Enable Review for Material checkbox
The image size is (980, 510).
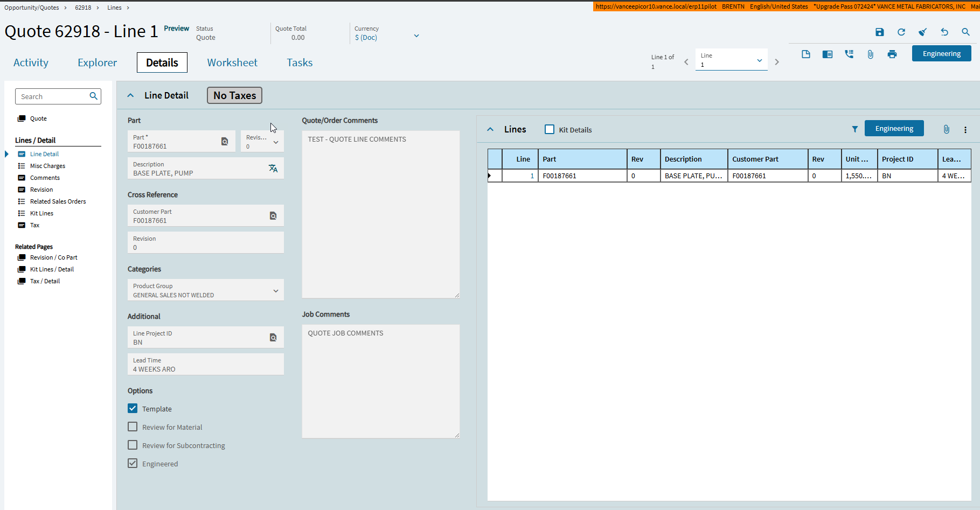(133, 427)
